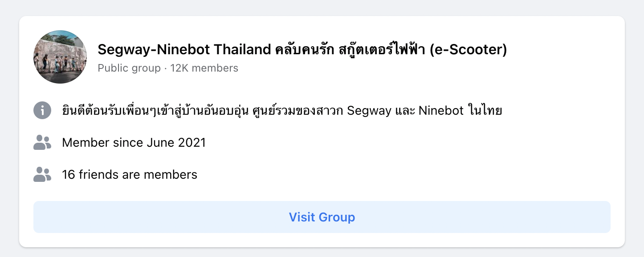This screenshot has height=257, width=644.
Task: Click the "Visit Group" label text
Action: tap(322, 217)
